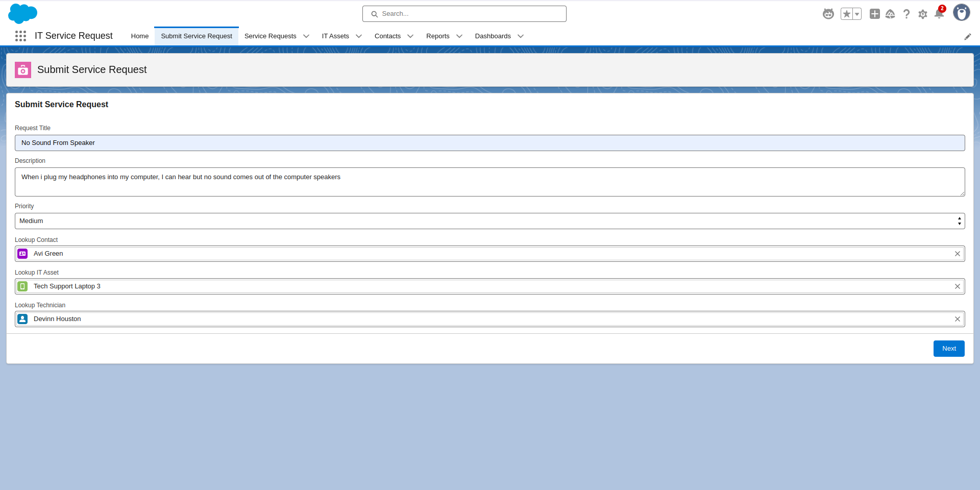
Task: Click the Devinn Houston user icon
Action: [x=22, y=319]
